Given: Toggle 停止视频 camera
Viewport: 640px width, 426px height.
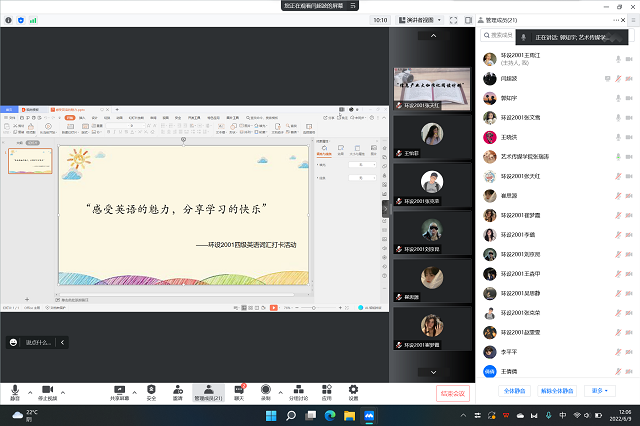Looking at the screenshot, I should (48, 393).
